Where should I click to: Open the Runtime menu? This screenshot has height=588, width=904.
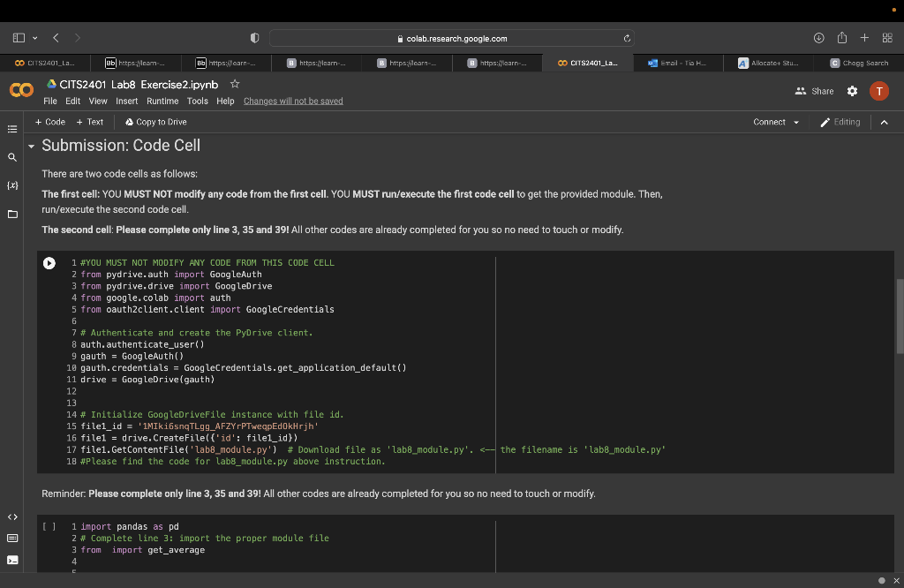[162, 101]
